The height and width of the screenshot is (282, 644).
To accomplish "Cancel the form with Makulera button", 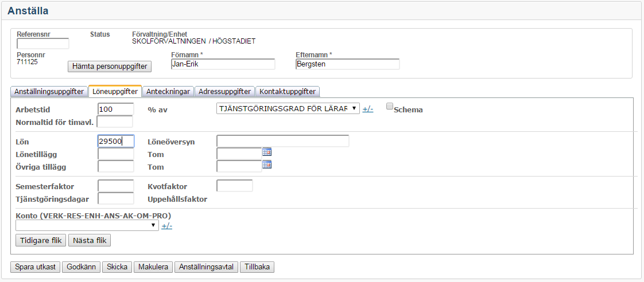I will point(153,267).
